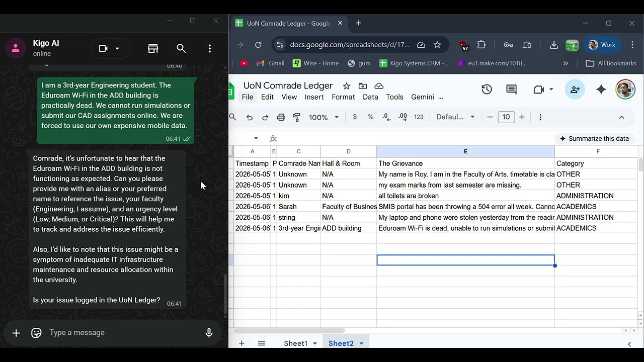
Task: Open the storefront catalog icon in WhatsApp
Action: click(x=153, y=48)
